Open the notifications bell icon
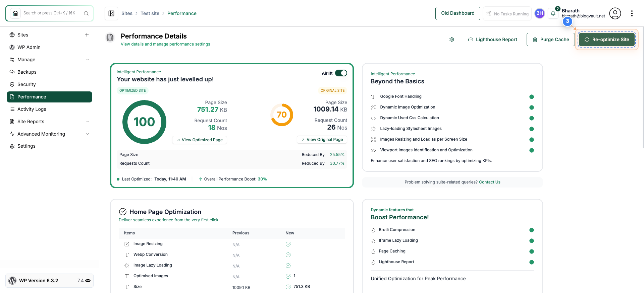Image resolution: width=644 pixels, height=293 pixels. (x=553, y=13)
